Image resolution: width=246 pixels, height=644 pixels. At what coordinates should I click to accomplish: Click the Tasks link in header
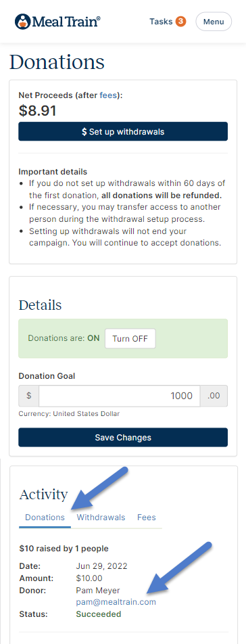[x=161, y=22]
